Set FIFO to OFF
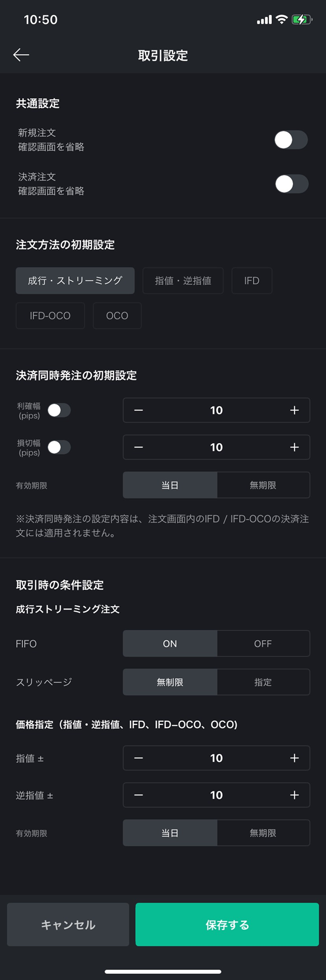 tap(263, 644)
